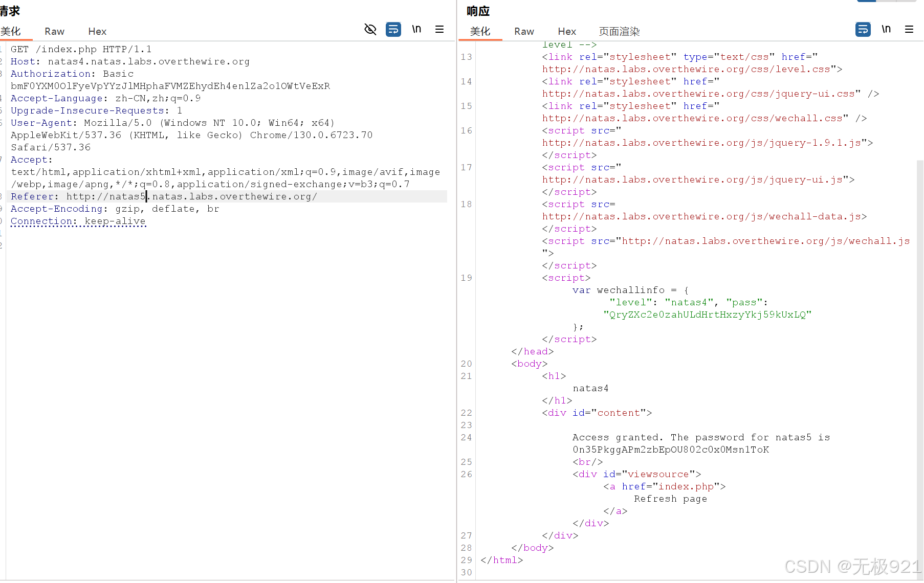Click the User-Agent Mozilla header line

[x=172, y=123]
